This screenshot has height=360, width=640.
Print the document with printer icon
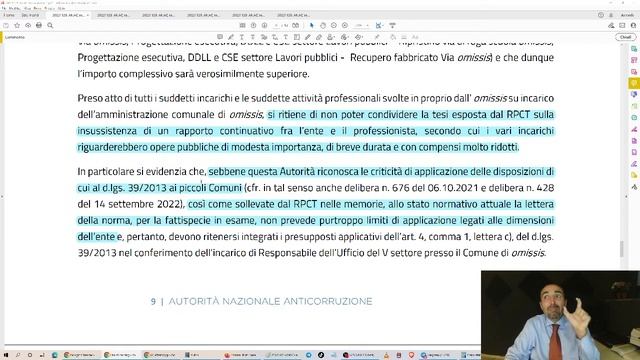point(39,25)
